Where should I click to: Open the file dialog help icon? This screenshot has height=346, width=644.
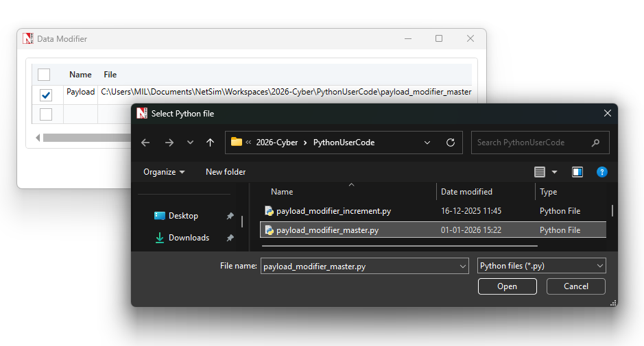(601, 172)
